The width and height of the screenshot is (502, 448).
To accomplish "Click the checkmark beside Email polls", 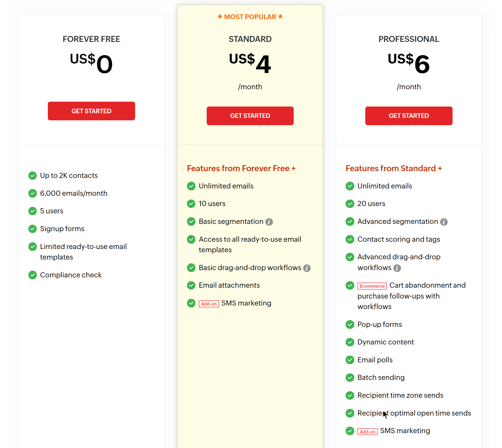I will [x=350, y=360].
